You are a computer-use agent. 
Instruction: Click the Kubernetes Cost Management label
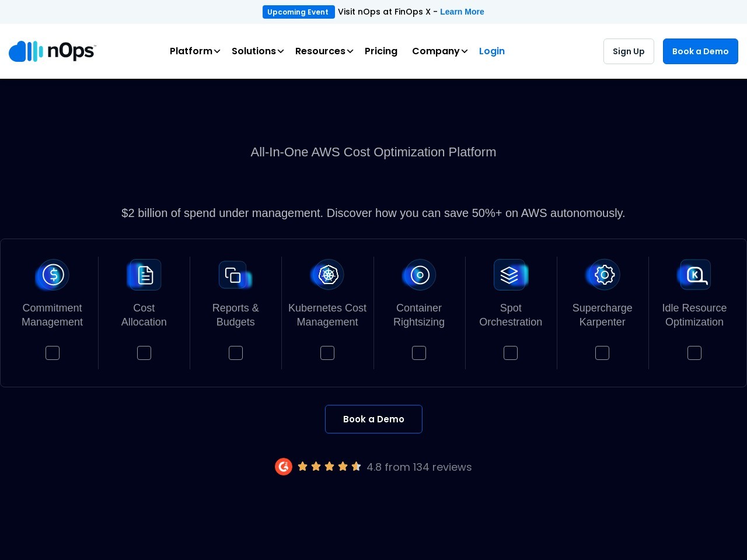coord(327,315)
